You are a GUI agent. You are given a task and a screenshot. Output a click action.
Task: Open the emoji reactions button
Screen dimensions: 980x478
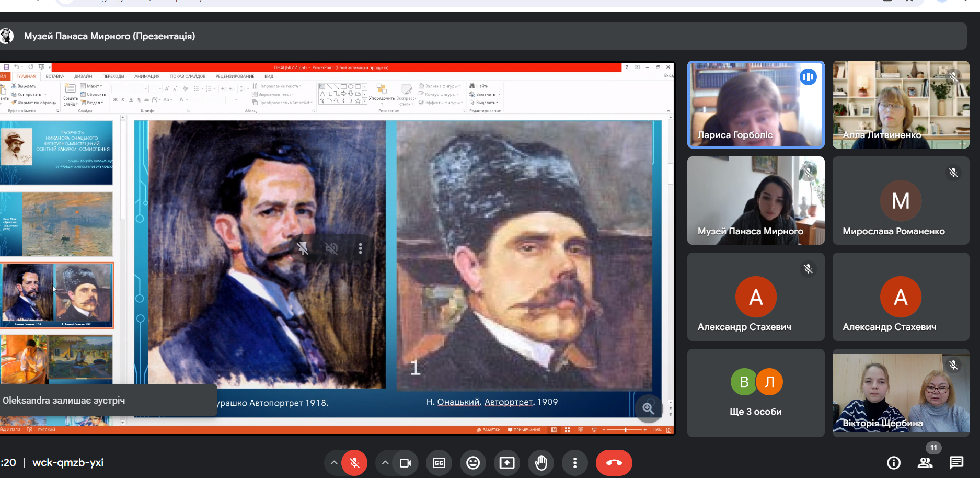pyautogui.click(x=473, y=463)
